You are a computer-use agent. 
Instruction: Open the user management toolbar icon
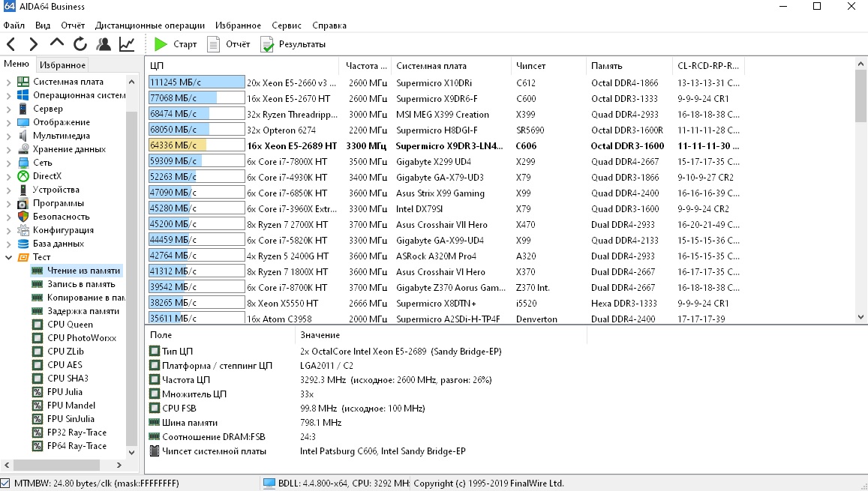(104, 44)
